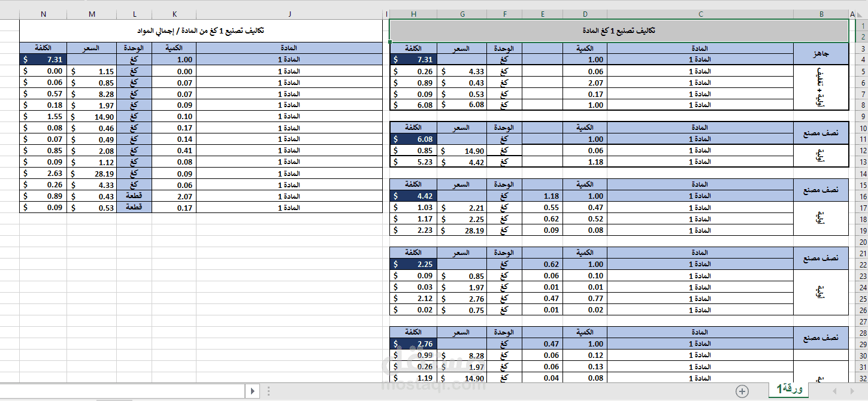Select the cell with cost 2.23
Viewport: 868px width, 401px height.
click(414, 230)
